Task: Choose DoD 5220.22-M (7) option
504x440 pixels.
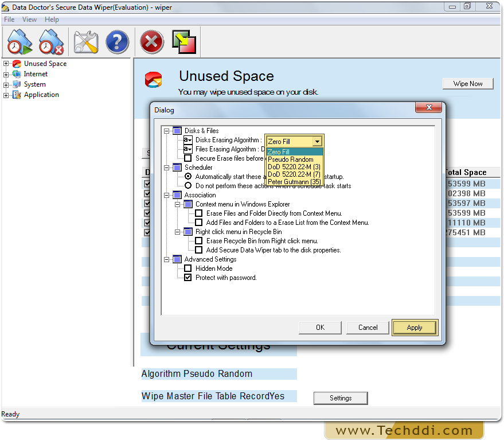Action: [294, 174]
